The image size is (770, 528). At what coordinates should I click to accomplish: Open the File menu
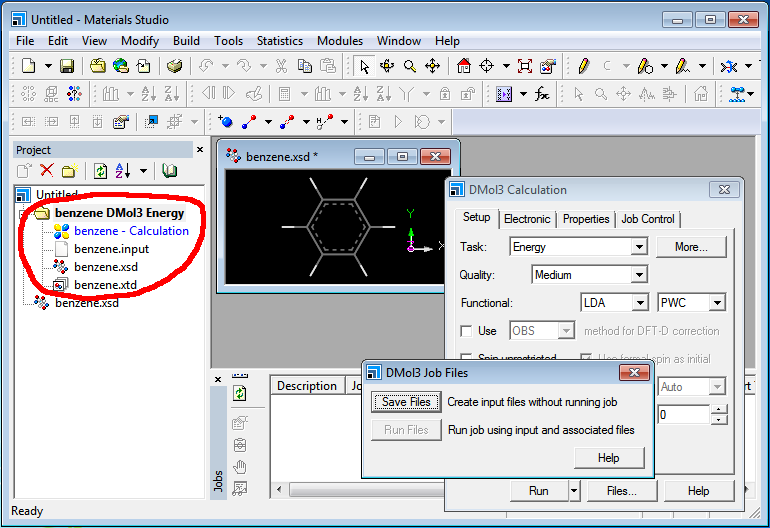pos(25,41)
